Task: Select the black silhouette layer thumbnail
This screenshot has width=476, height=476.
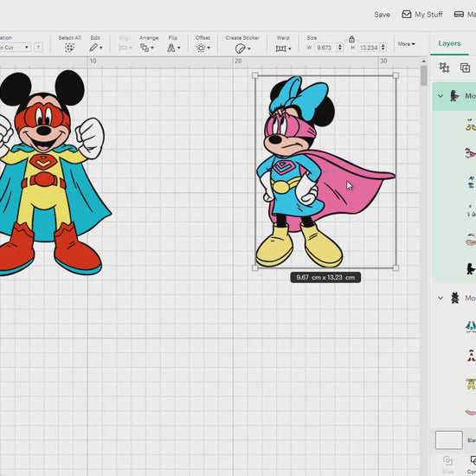Action: (x=471, y=268)
